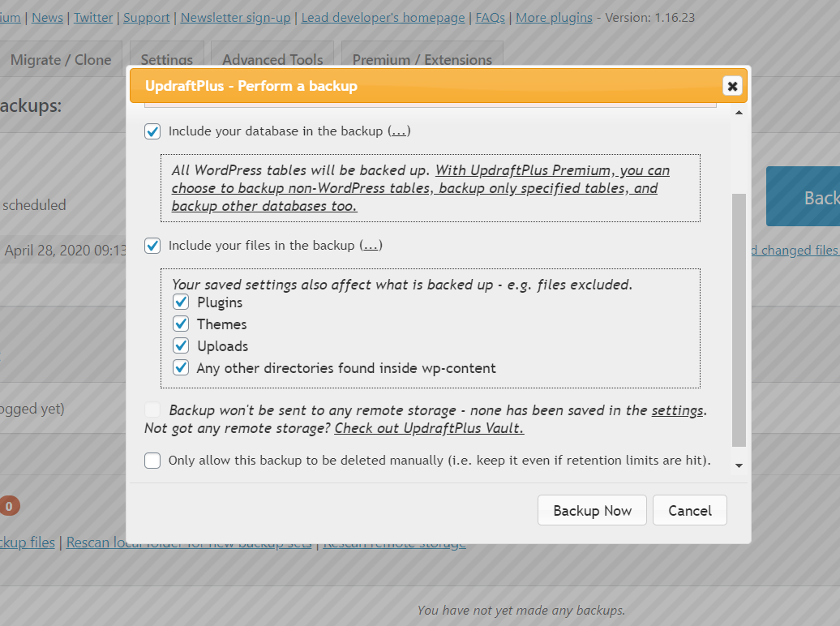840x626 pixels.
Task: Close the Perform a backup dialog
Action: click(732, 86)
